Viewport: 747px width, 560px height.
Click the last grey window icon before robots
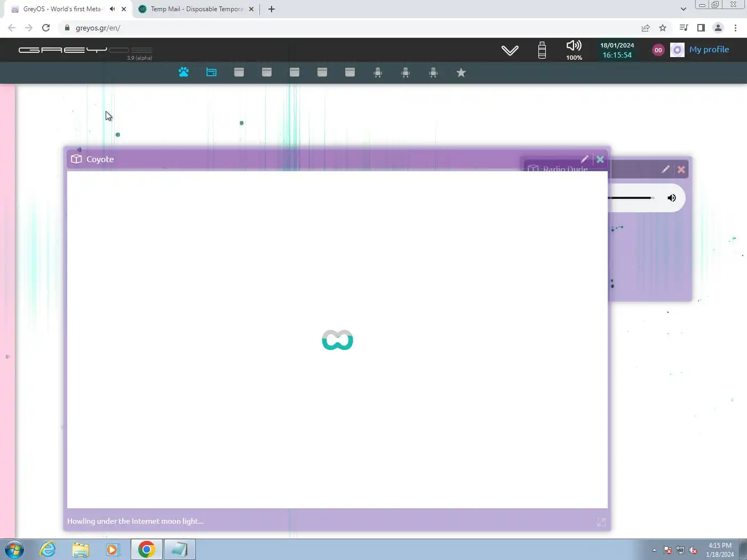350,72
